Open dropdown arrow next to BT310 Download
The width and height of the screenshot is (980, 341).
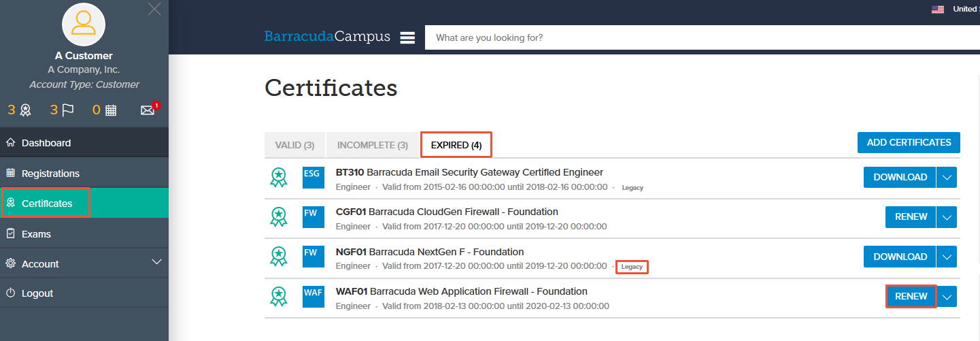click(x=947, y=177)
